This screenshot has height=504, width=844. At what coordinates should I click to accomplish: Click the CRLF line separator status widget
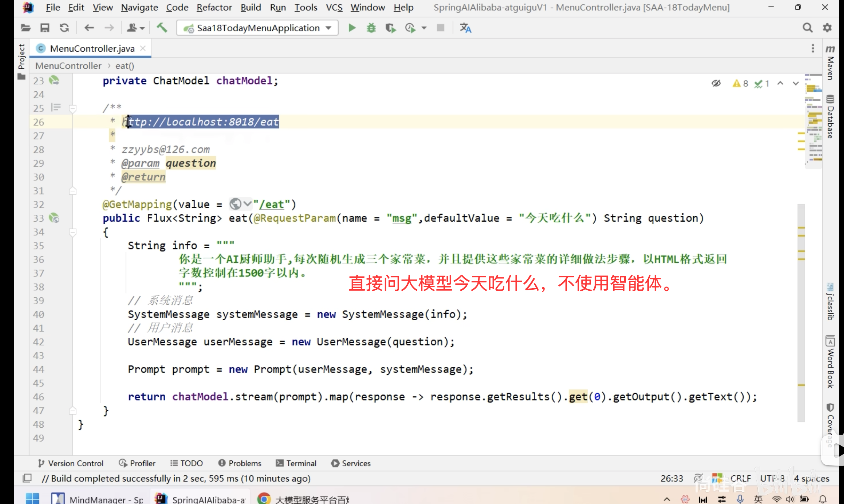click(740, 478)
